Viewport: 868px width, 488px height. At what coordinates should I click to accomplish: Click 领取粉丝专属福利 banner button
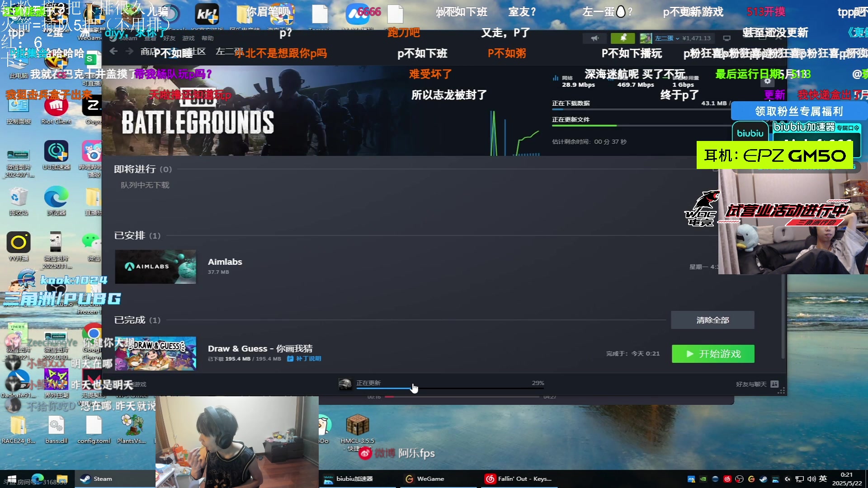coord(798,111)
